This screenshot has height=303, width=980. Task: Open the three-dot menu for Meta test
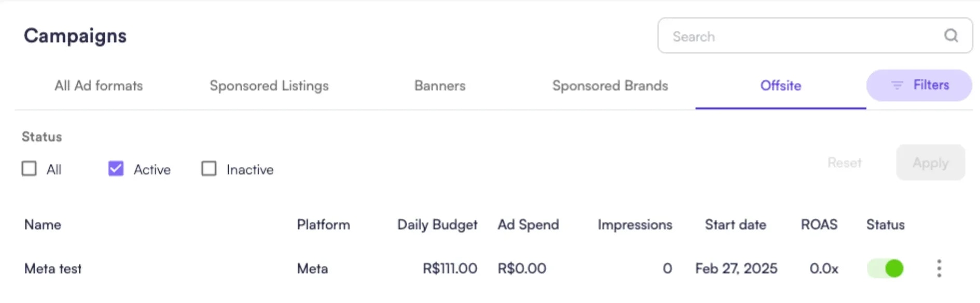pos(939,268)
